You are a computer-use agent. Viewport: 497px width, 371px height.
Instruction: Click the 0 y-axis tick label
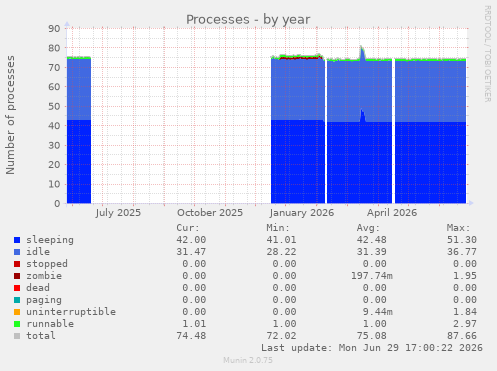point(57,203)
